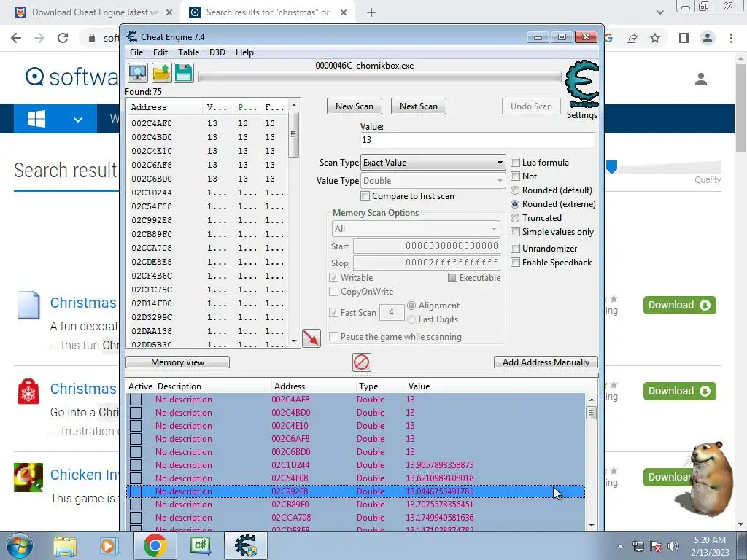Tick the Unrandomizer checkbox
747x560 pixels.
(x=515, y=249)
